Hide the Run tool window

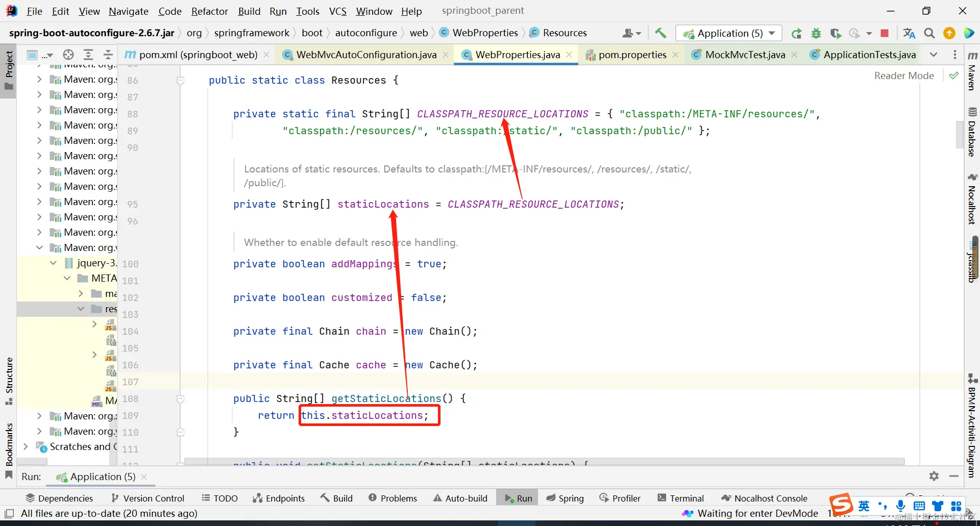[954, 476]
